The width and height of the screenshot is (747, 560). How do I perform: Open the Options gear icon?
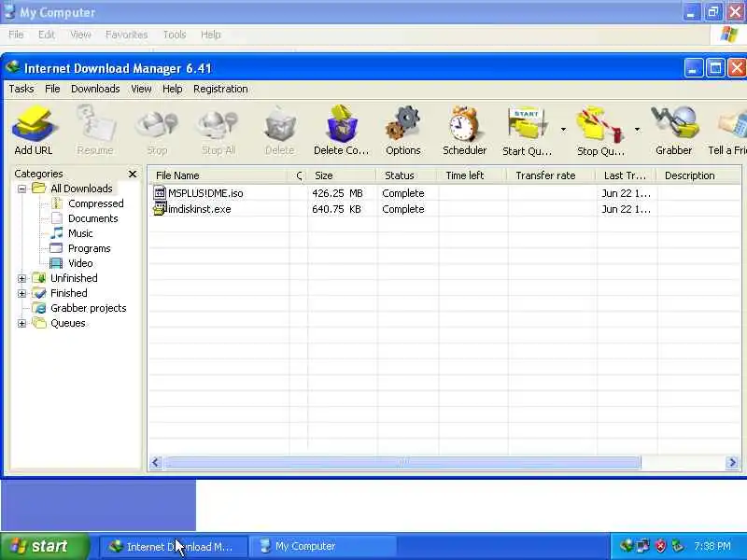[x=403, y=124]
